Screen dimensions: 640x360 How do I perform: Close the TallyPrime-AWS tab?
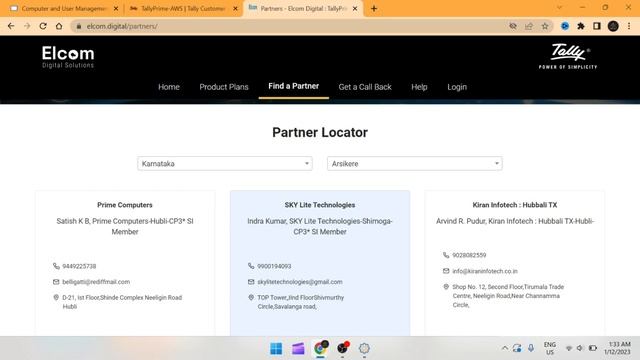pyautogui.click(x=235, y=8)
